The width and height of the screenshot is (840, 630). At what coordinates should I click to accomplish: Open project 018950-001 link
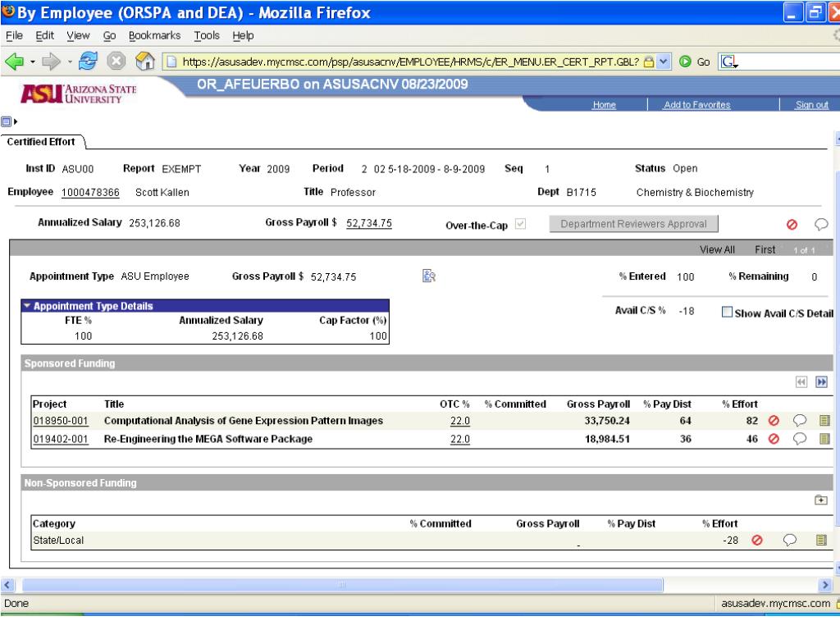click(60, 421)
